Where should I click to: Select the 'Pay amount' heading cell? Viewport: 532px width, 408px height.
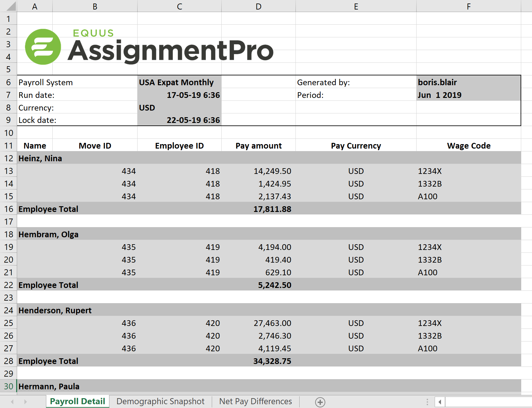(x=258, y=145)
